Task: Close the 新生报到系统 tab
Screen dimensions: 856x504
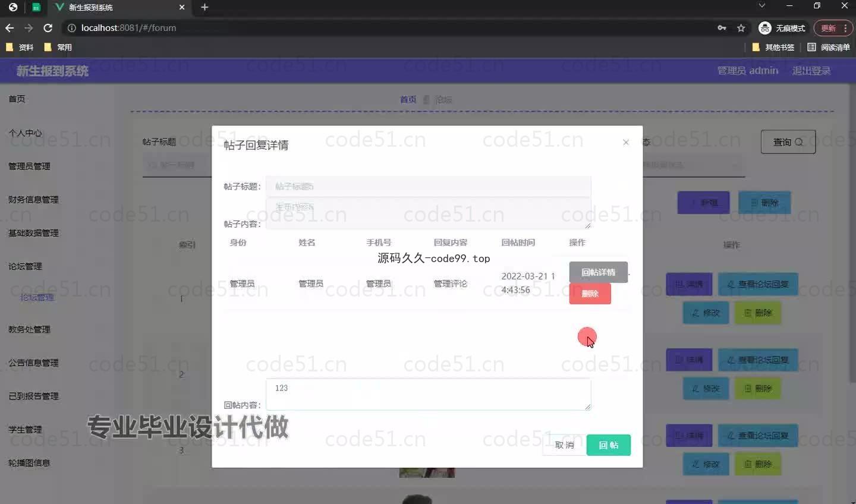Action: click(x=182, y=7)
